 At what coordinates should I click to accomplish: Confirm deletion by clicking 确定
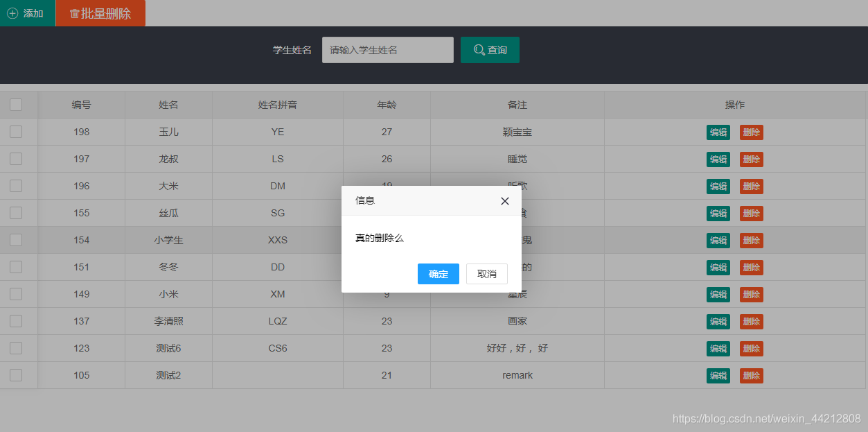pyautogui.click(x=438, y=274)
